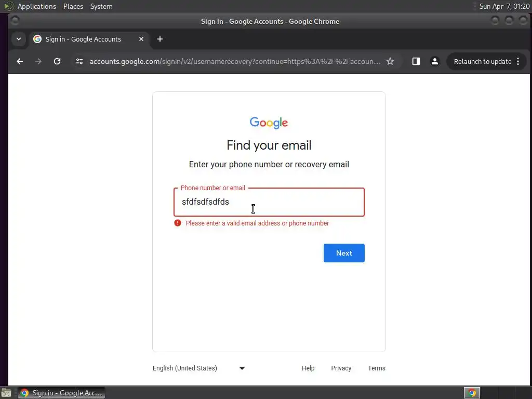Click the Next button
This screenshot has width=532, height=399.
pos(344,253)
